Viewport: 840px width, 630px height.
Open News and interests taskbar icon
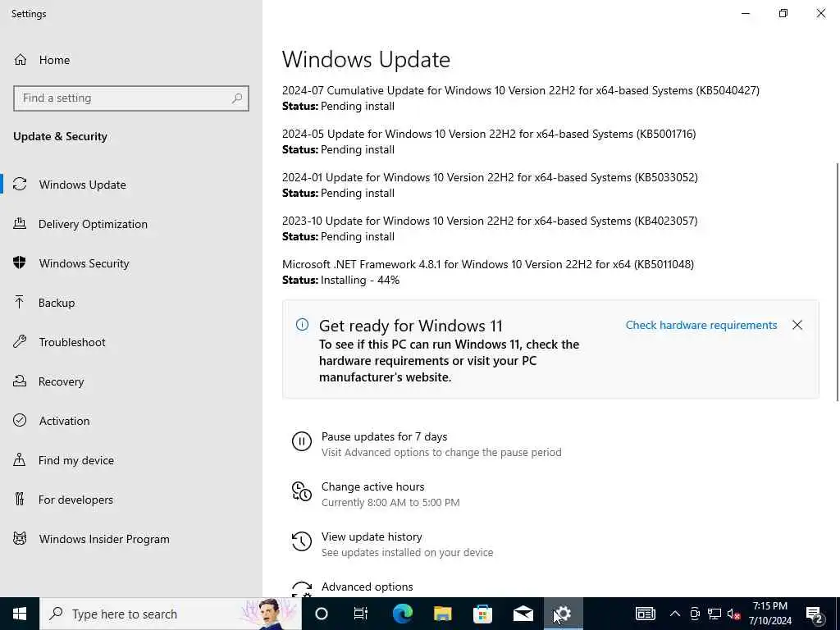pyautogui.click(x=645, y=614)
